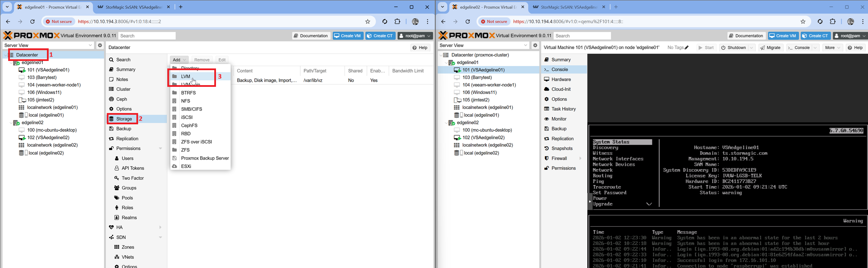Click the pencil icon beside No Tags
The image size is (868, 268).
687,48
